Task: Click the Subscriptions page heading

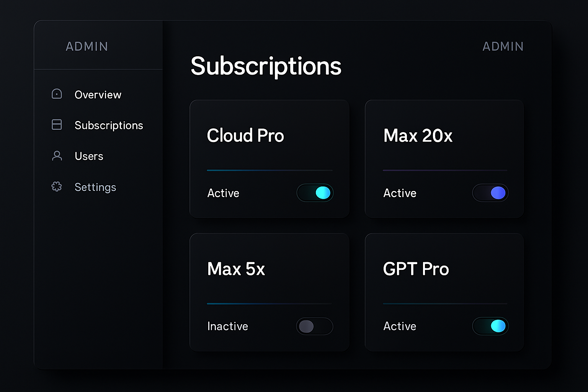Action: 266,66
